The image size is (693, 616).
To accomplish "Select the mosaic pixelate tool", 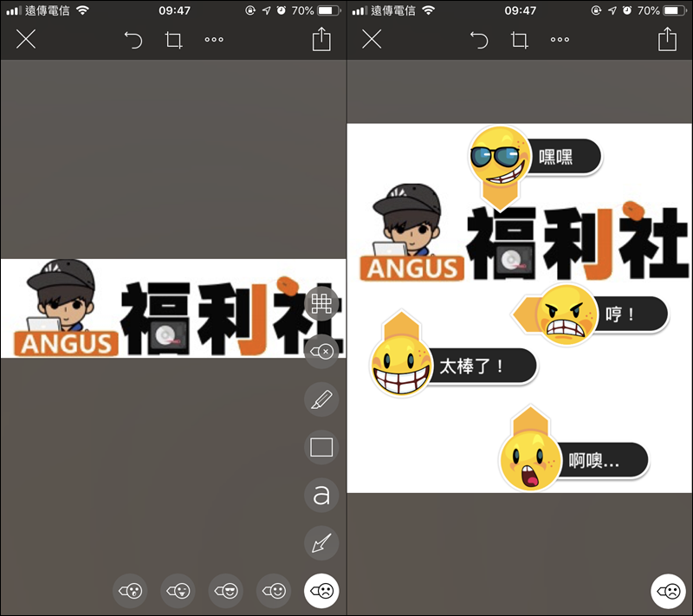I will 322,304.
